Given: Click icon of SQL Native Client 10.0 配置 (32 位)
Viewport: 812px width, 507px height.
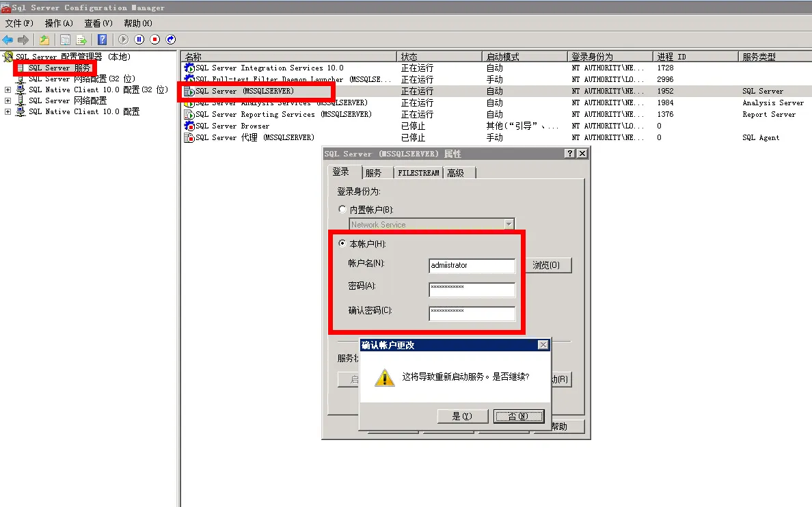Looking at the screenshot, I should (21, 90).
